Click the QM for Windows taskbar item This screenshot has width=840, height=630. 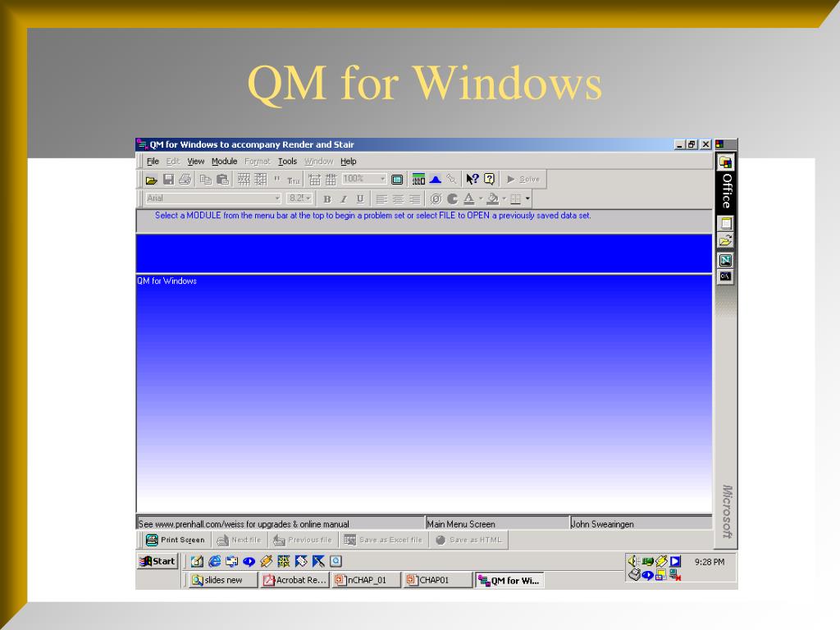[x=509, y=580]
